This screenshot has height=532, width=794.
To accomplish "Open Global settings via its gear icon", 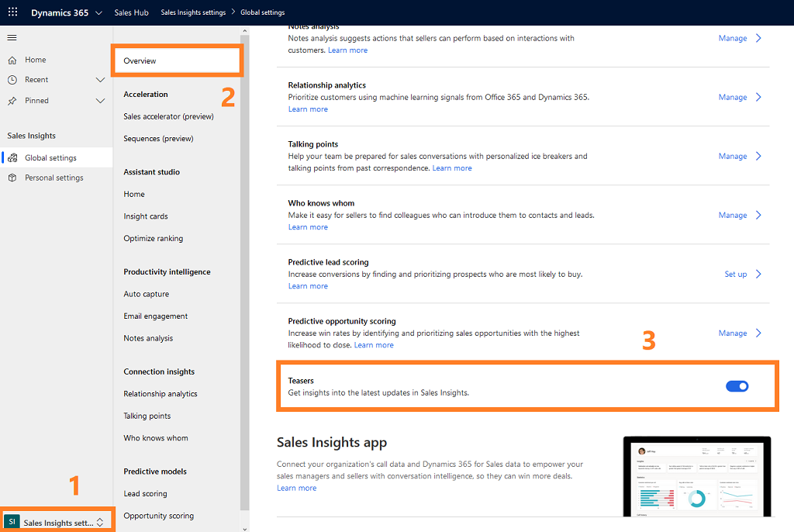I will (13, 157).
